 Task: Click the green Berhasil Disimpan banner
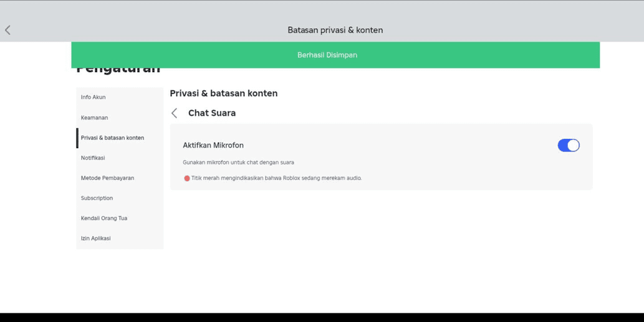[x=327, y=55]
